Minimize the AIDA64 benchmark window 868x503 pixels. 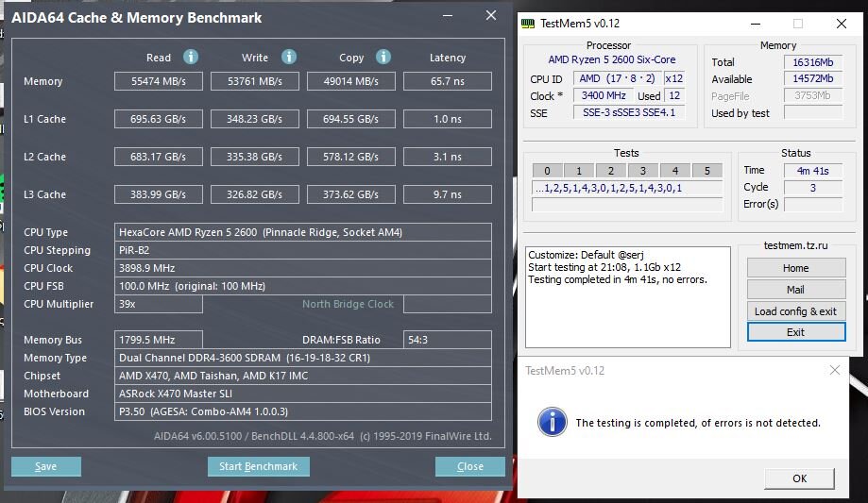tap(448, 16)
